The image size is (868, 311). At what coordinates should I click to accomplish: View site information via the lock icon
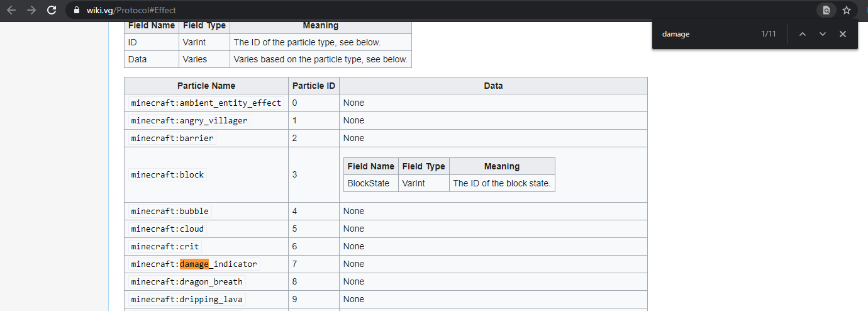pyautogui.click(x=77, y=10)
